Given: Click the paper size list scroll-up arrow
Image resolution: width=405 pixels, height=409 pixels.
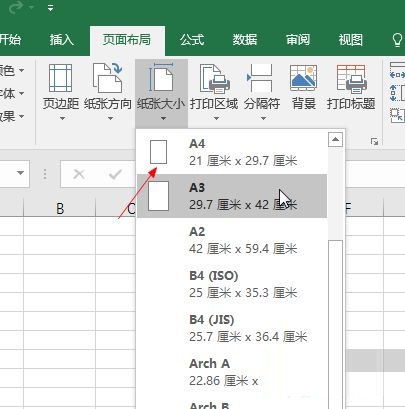Looking at the screenshot, I should point(335,139).
